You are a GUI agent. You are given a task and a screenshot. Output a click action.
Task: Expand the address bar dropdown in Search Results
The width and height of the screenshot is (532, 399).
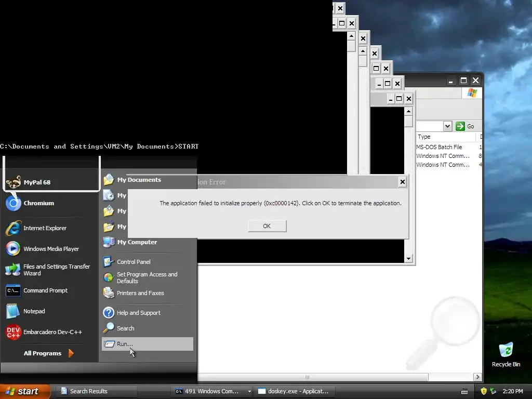click(x=447, y=126)
